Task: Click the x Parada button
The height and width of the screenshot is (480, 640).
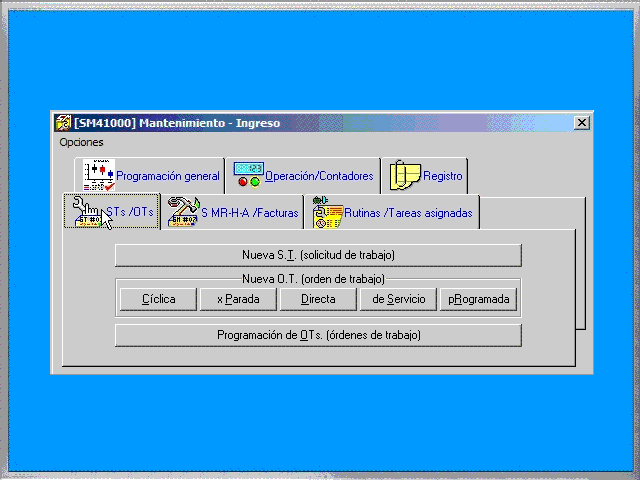Action: click(x=238, y=299)
